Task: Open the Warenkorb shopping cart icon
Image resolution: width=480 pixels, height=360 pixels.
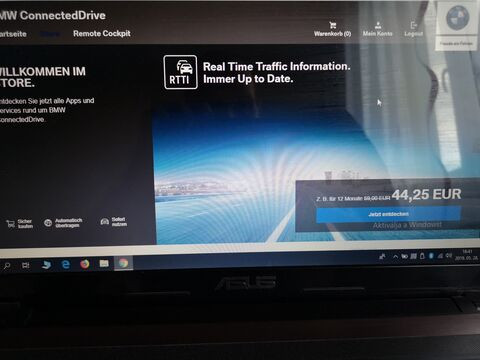Action: click(332, 25)
